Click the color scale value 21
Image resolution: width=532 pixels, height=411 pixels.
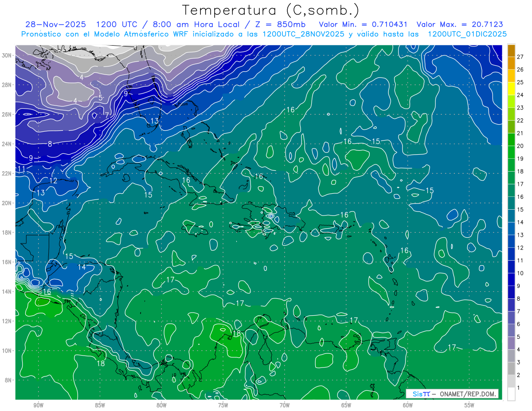click(521, 133)
